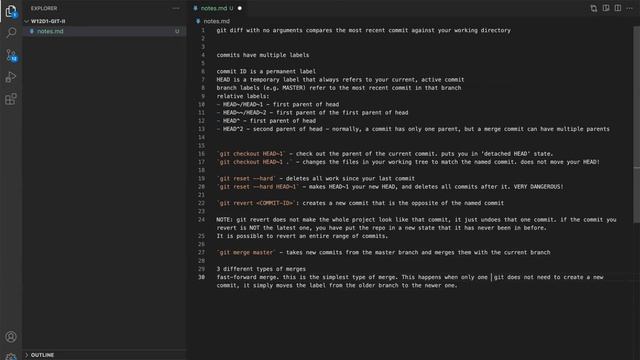Screen dimensions: 640x360
Task: Open the Accounts menu icon
Action: pyautogui.click(x=11, y=337)
